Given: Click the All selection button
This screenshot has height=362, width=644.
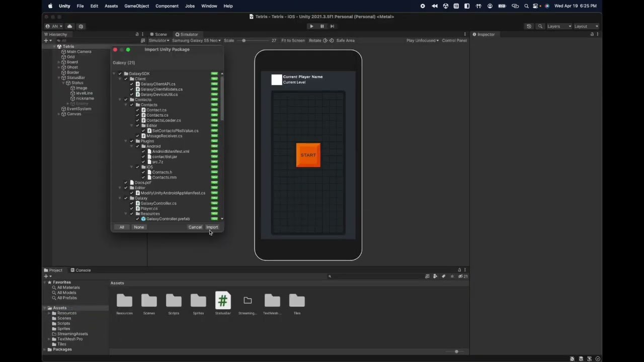Looking at the screenshot, I should [122, 227].
